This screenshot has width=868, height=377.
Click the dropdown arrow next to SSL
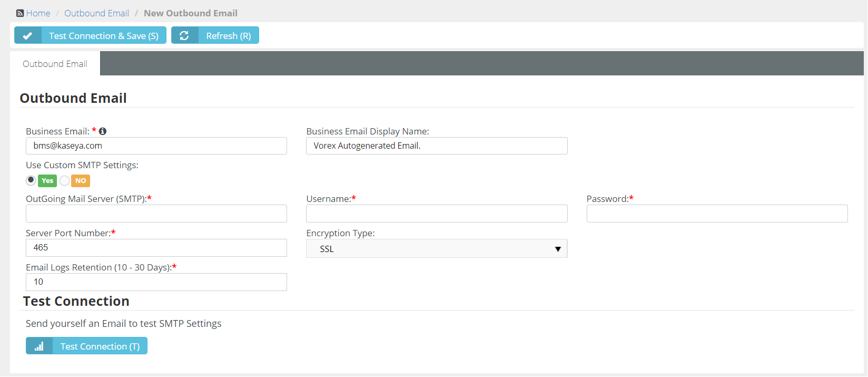click(558, 249)
